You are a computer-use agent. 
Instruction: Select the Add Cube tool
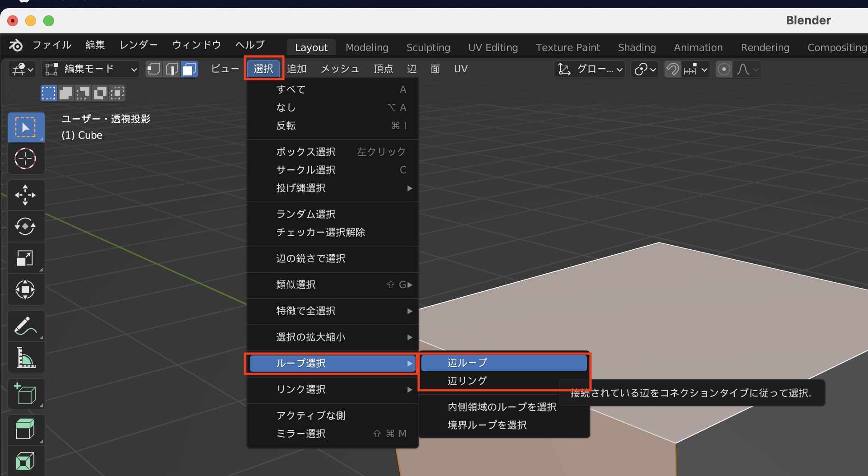(25, 394)
